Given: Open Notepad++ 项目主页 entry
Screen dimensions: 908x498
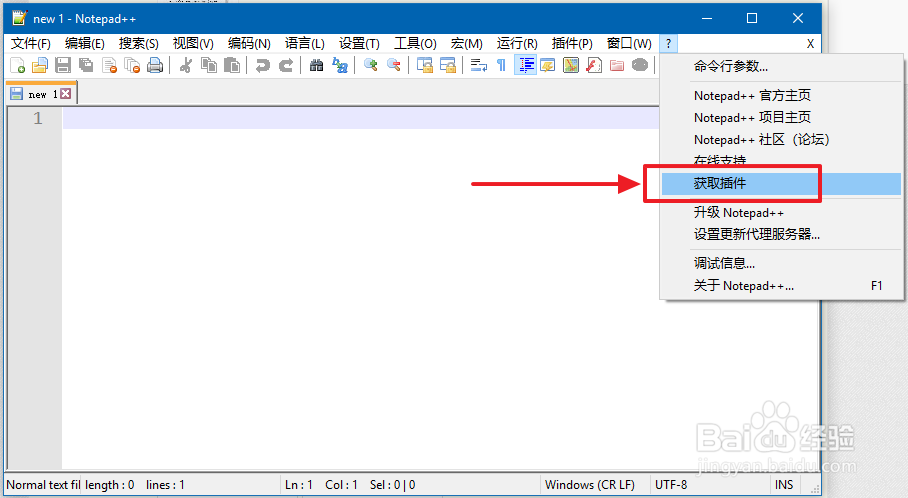Looking at the screenshot, I should (782, 118).
